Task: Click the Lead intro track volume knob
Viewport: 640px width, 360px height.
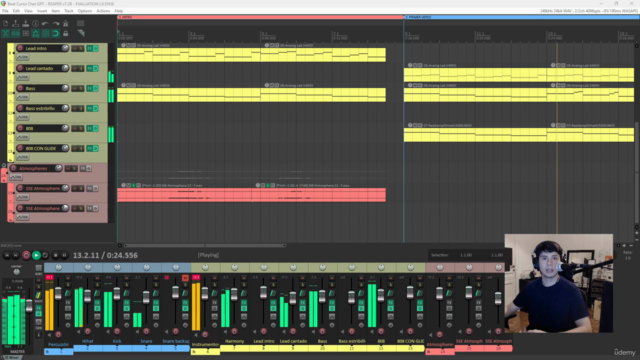Action: click(x=65, y=48)
